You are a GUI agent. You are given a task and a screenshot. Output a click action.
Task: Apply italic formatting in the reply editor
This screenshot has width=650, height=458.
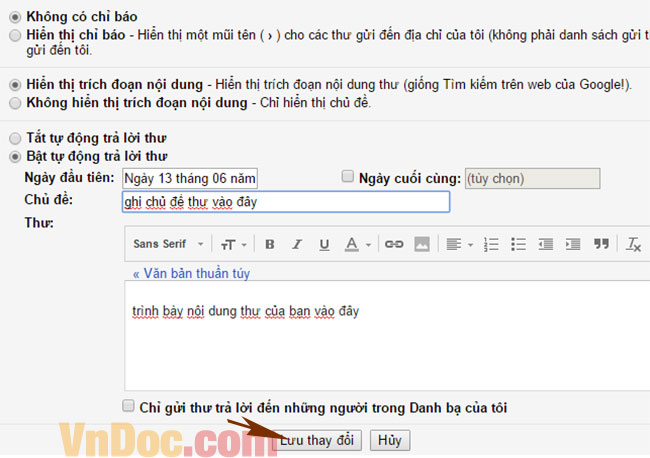297,244
